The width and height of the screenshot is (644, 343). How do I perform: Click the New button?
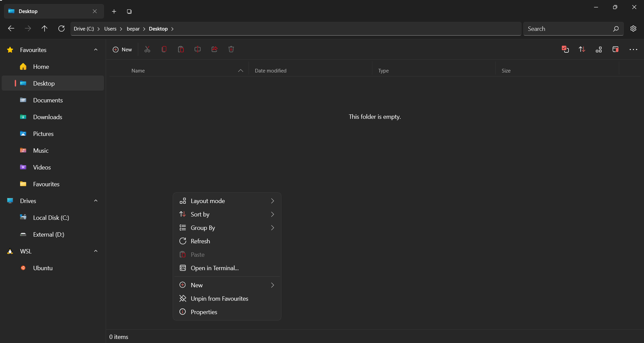[x=122, y=49]
